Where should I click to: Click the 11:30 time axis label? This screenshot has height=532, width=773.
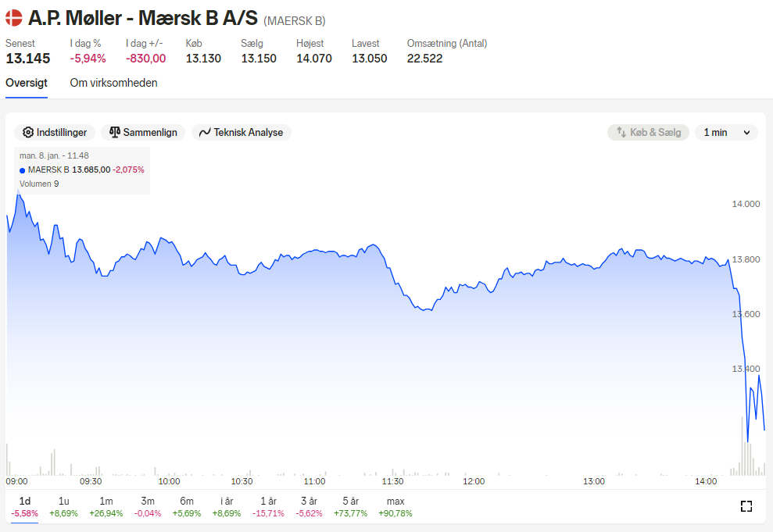(392, 481)
